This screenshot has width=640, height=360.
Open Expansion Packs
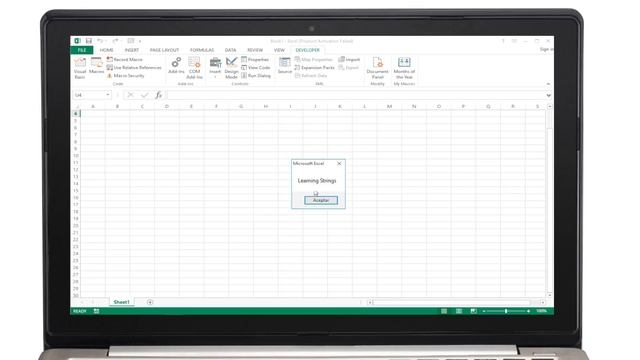315,68
